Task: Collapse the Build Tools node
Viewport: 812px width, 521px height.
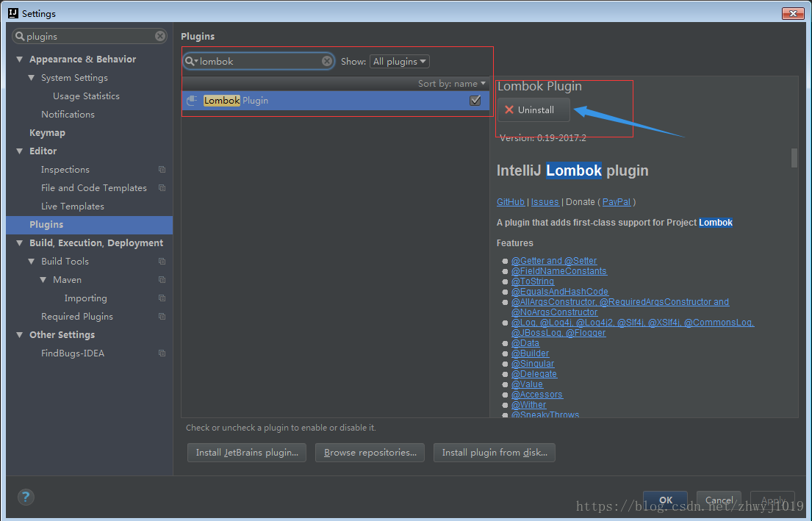Action: (32, 261)
